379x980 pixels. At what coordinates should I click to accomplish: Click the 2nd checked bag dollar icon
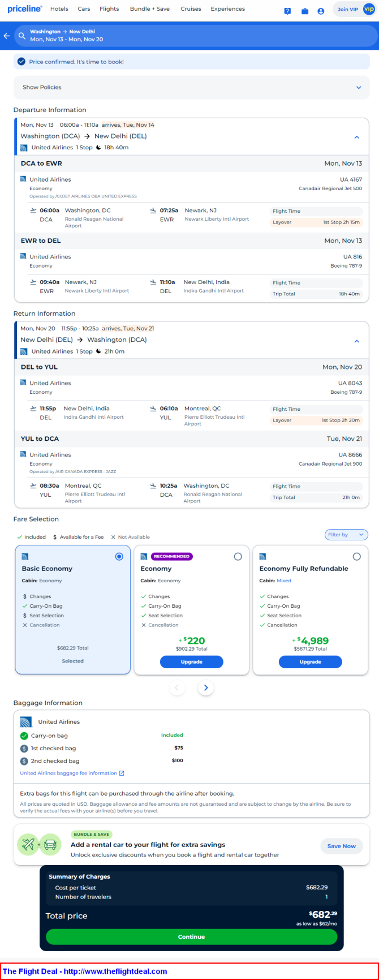(24, 761)
